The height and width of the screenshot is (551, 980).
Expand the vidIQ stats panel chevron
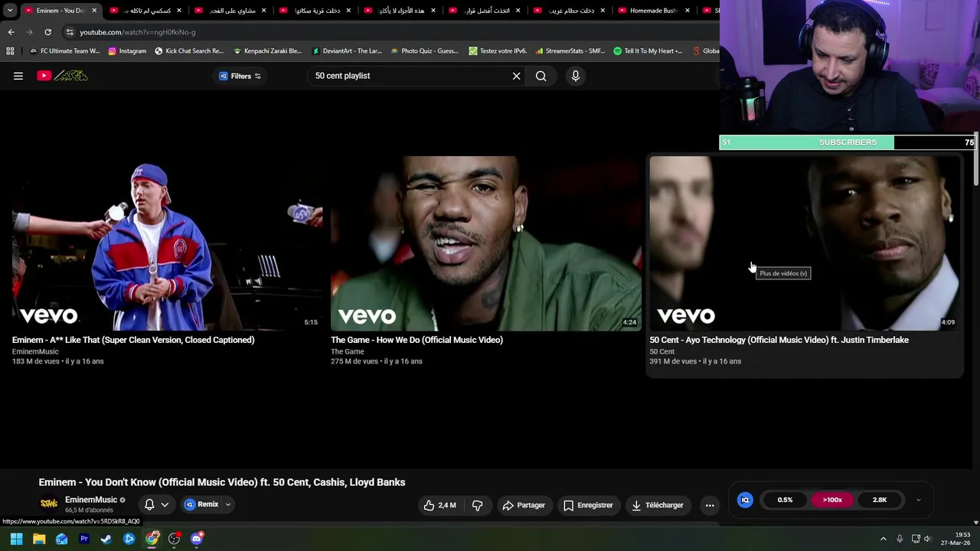coord(919,500)
